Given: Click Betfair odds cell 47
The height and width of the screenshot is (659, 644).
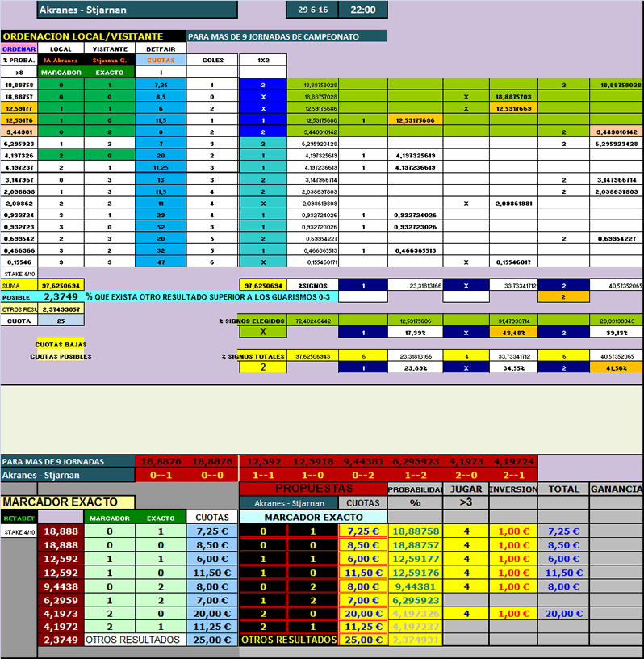Looking at the screenshot, I should click(161, 262).
